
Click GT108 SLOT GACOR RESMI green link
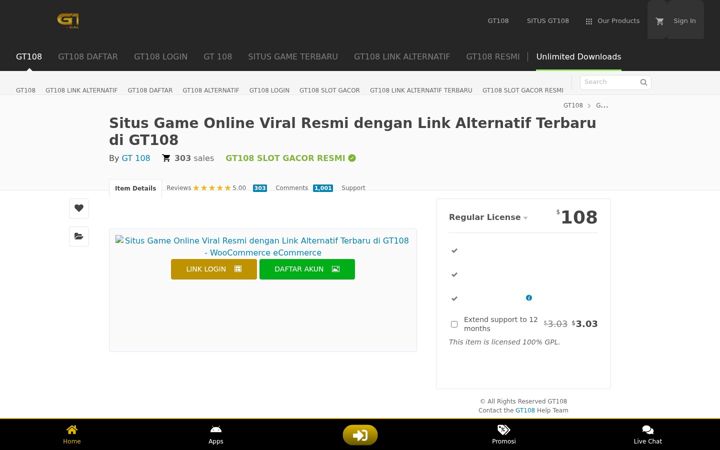pos(285,158)
